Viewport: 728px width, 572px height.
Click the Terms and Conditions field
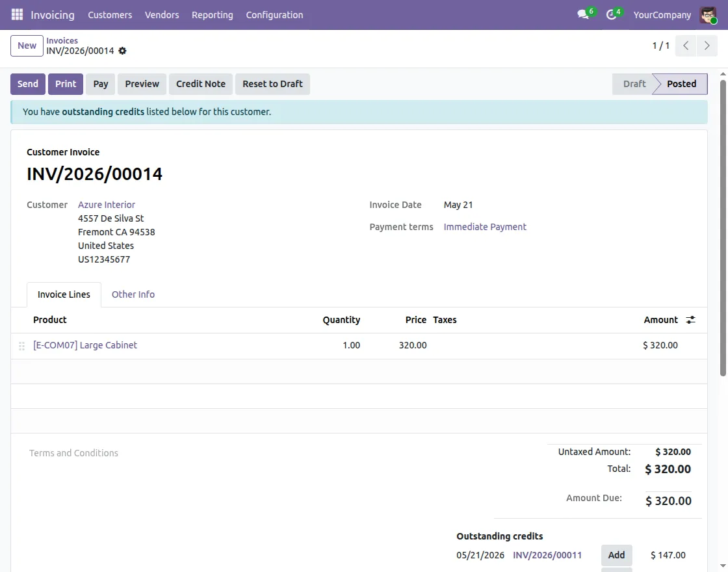point(74,453)
